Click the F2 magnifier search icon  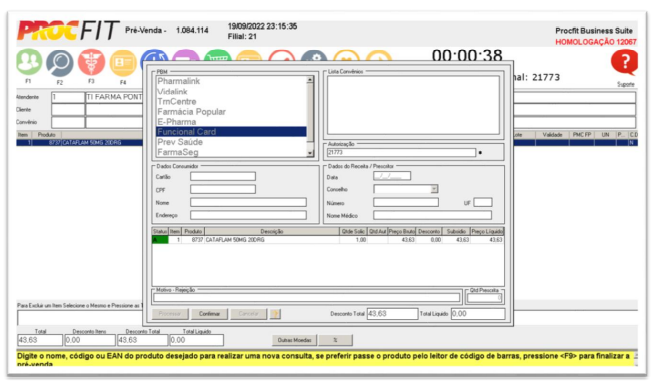pyautogui.click(x=60, y=63)
